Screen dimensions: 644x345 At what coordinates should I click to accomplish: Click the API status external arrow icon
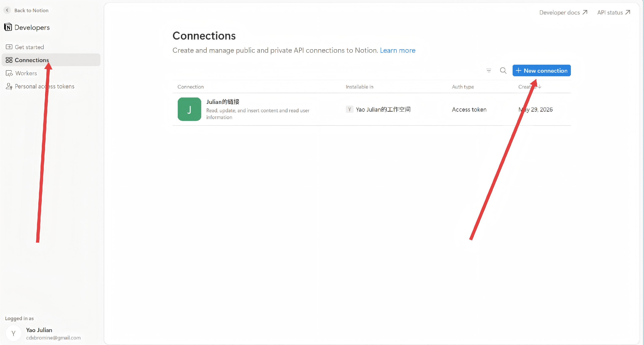click(628, 12)
